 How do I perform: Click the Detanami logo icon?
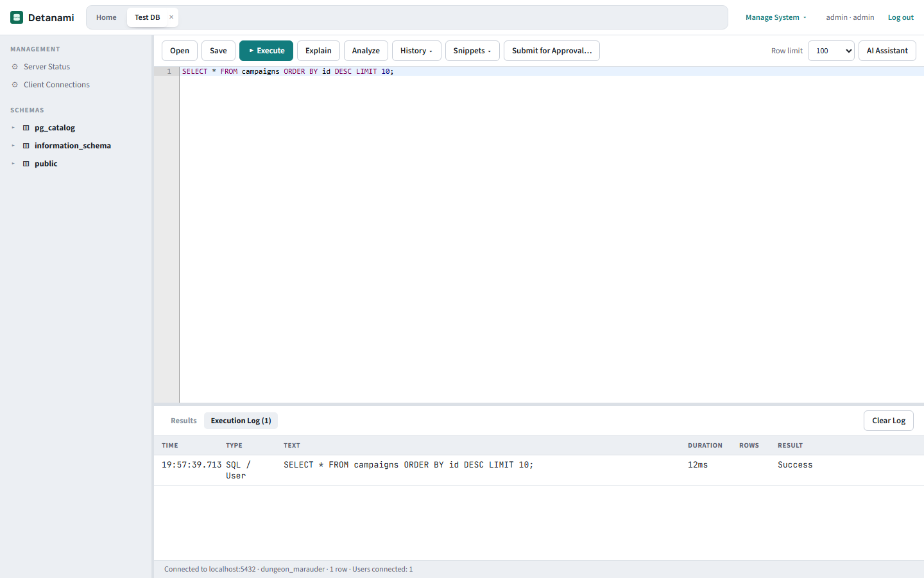click(17, 17)
